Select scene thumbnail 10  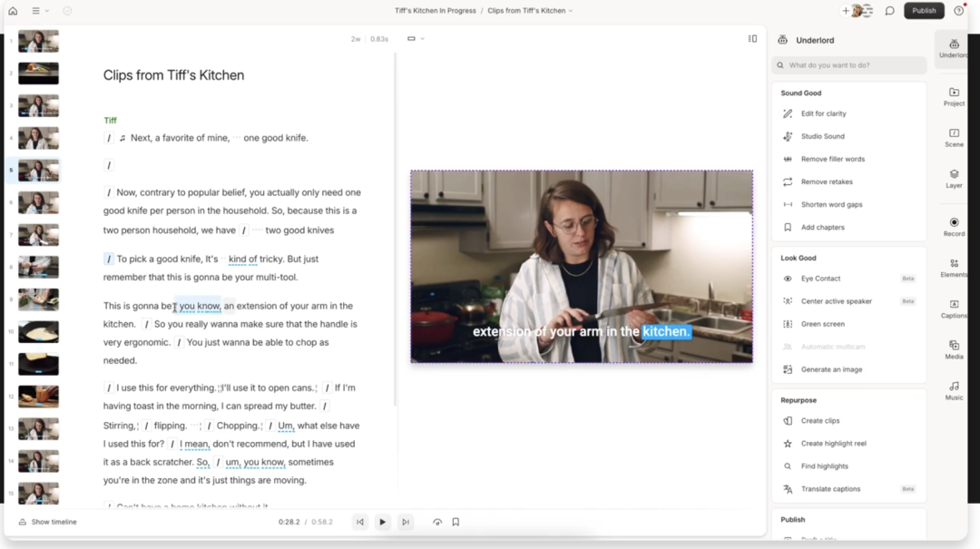(x=38, y=332)
